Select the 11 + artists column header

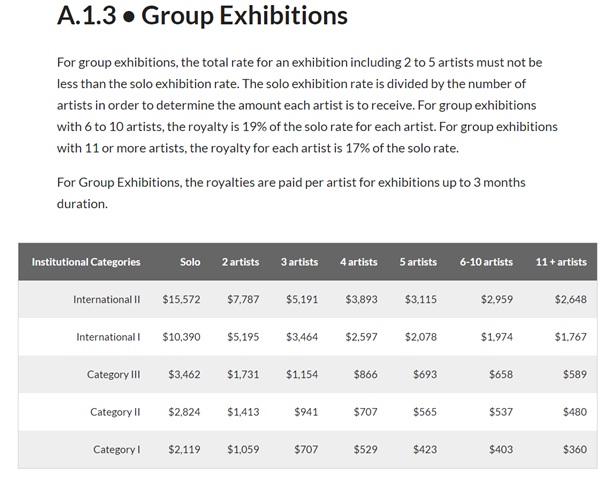(561, 262)
